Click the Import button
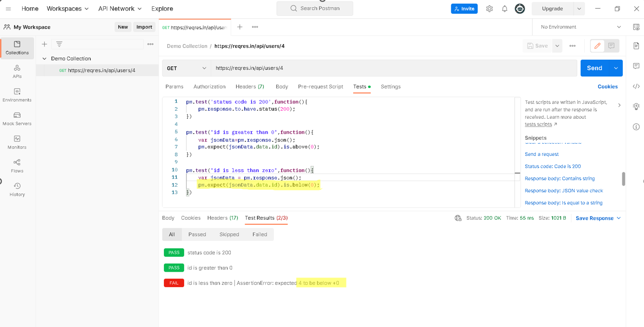644x327 pixels. [x=144, y=27]
